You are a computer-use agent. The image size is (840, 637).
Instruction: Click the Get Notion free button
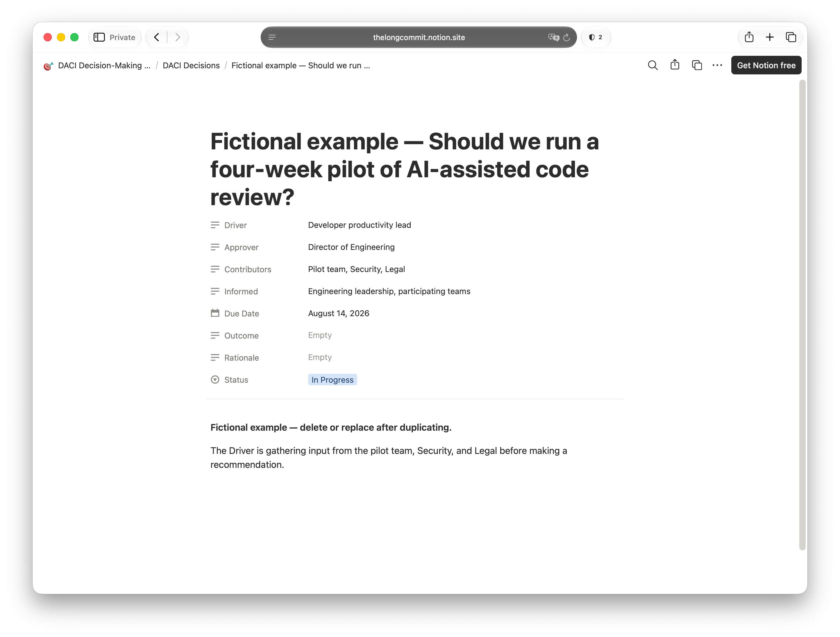coord(766,65)
